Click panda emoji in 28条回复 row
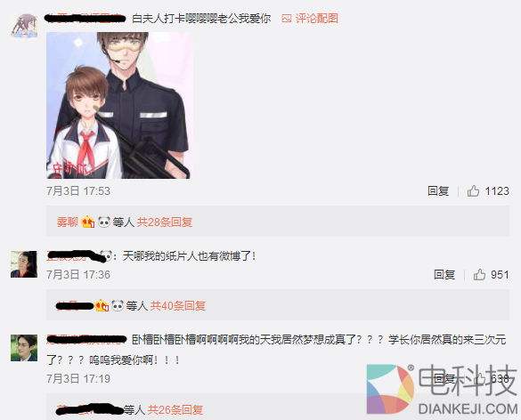 104,222
